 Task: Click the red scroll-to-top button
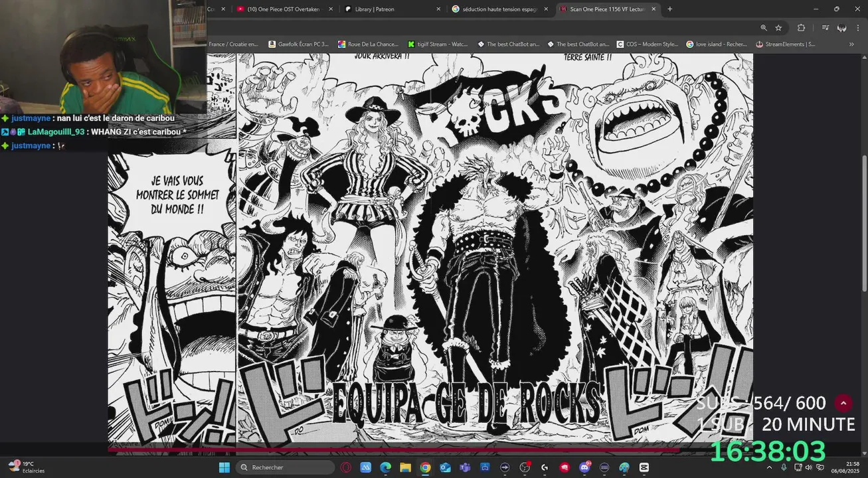coord(843,403)
